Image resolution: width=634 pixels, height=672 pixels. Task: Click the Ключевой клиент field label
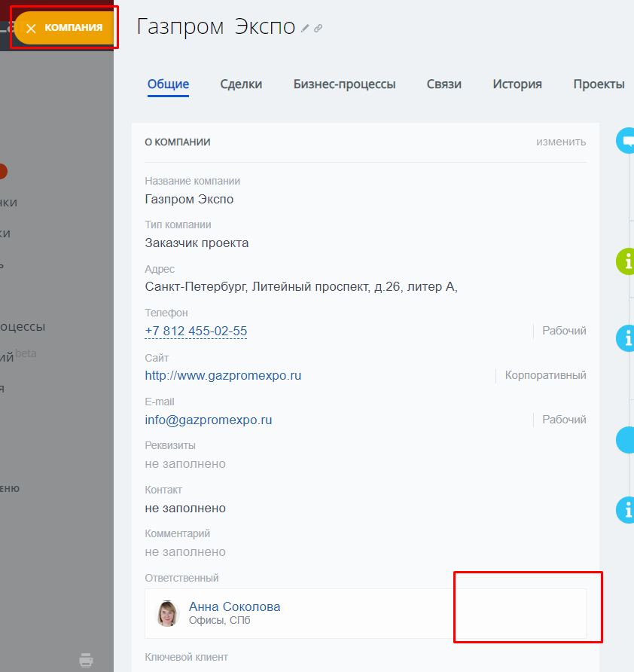click(x=186, y=657)
